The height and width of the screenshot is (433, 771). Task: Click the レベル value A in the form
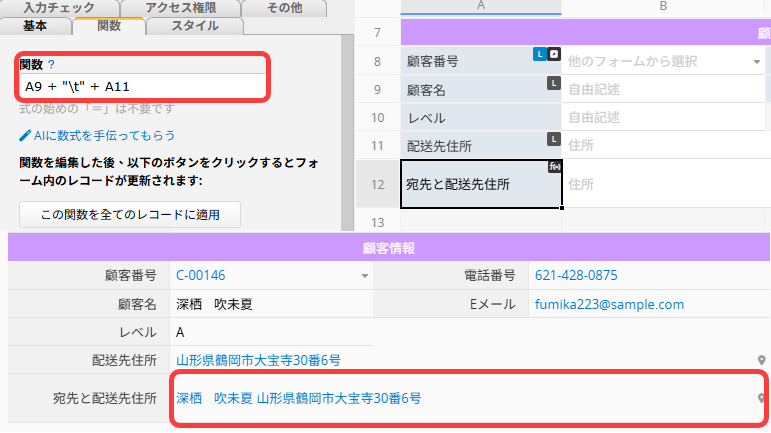(x=180, y=333)
